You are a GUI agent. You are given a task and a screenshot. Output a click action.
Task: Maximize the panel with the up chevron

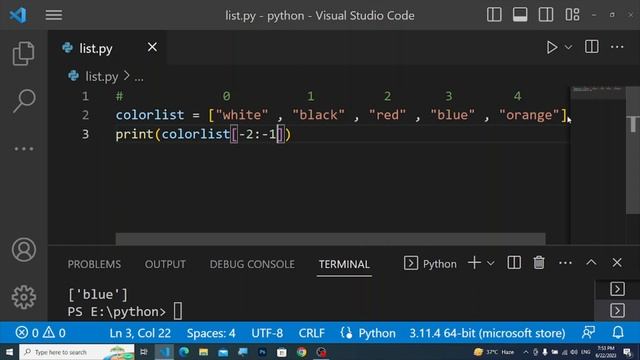[591, 263]
